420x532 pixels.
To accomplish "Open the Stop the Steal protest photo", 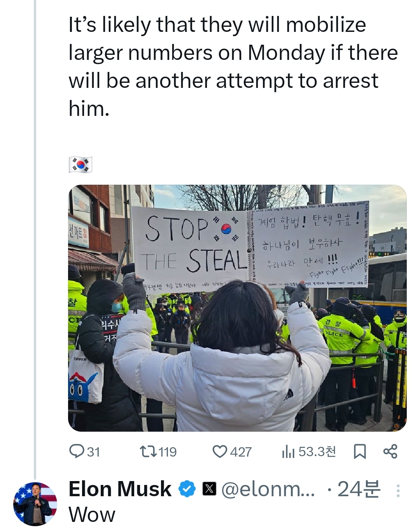I will (237, 308).
